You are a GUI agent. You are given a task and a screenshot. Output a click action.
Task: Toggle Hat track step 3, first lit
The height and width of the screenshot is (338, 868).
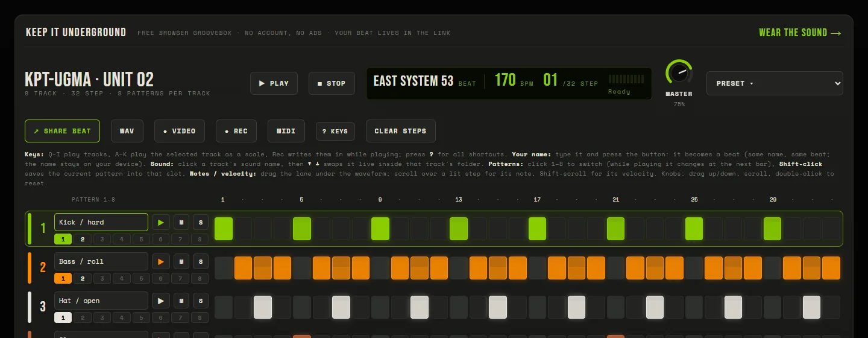point(263,307)
